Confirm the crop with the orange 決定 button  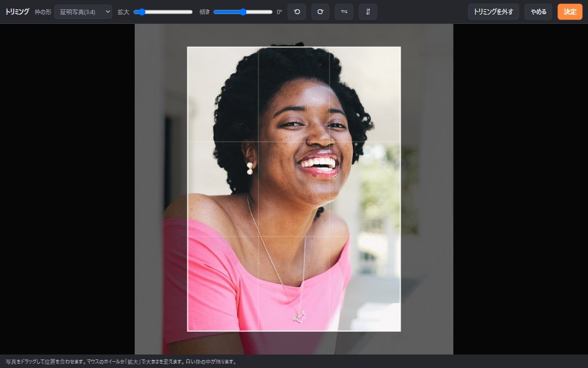pos(570,12)
